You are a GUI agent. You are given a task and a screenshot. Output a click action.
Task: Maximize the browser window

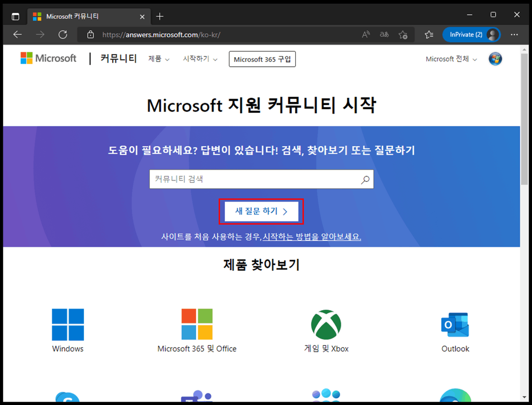(493, 15)
